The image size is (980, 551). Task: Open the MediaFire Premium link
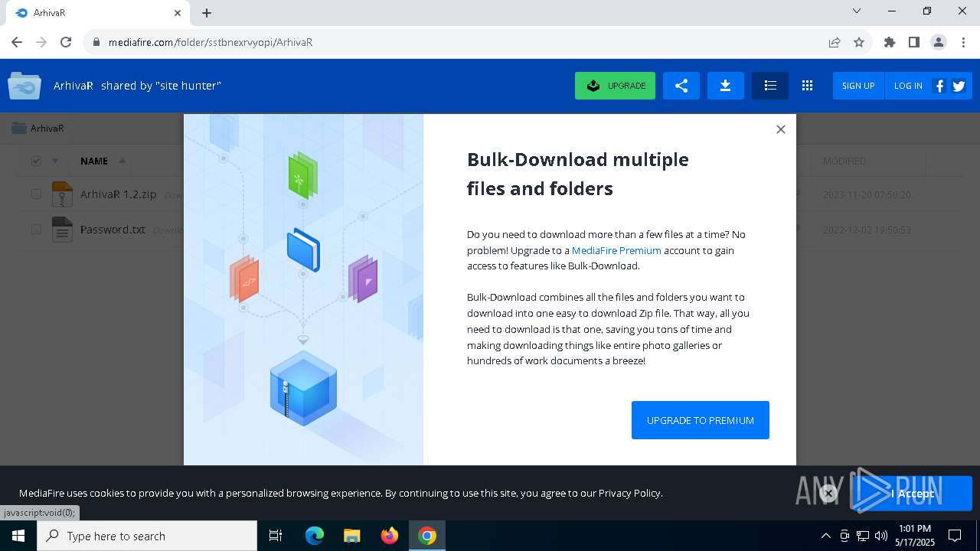coord(616,250)
